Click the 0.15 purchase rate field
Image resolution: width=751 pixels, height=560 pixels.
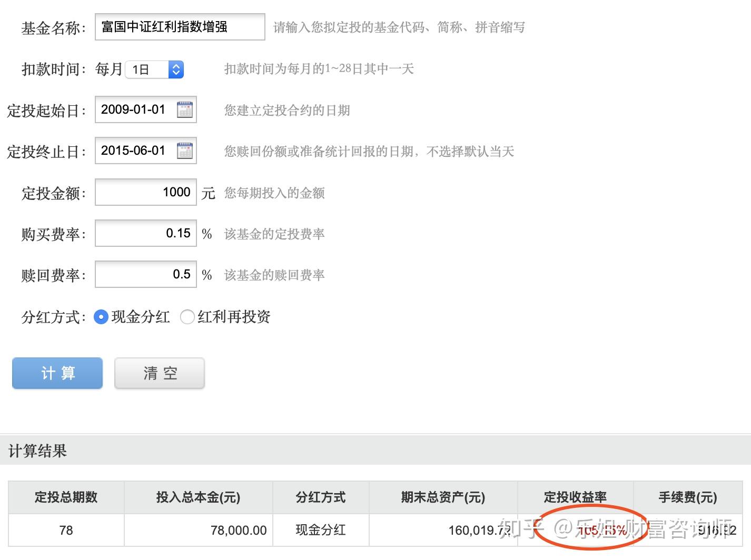(x=145, y=233)
